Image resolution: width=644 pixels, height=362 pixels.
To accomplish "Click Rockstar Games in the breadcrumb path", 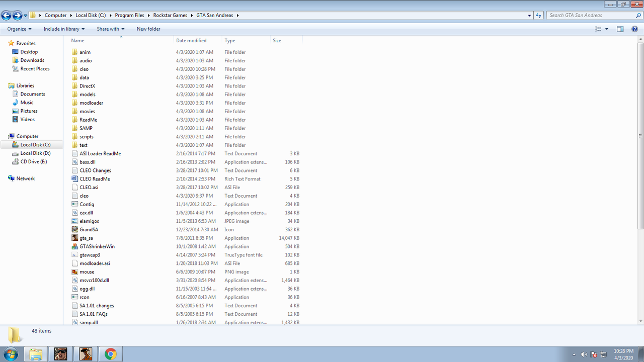I will [x=170, y=16].
